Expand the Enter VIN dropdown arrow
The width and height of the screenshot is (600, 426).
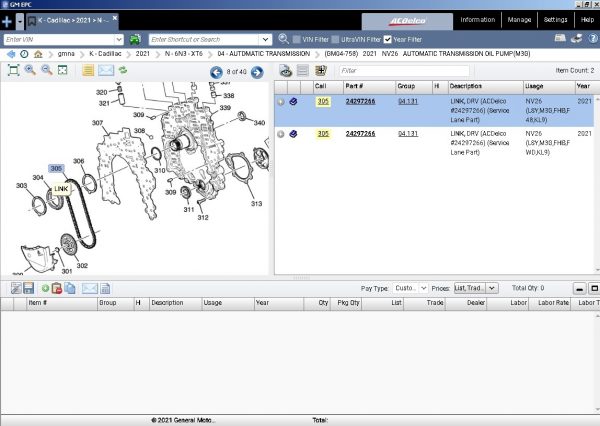pyautogui.click(x=121, y=39)
